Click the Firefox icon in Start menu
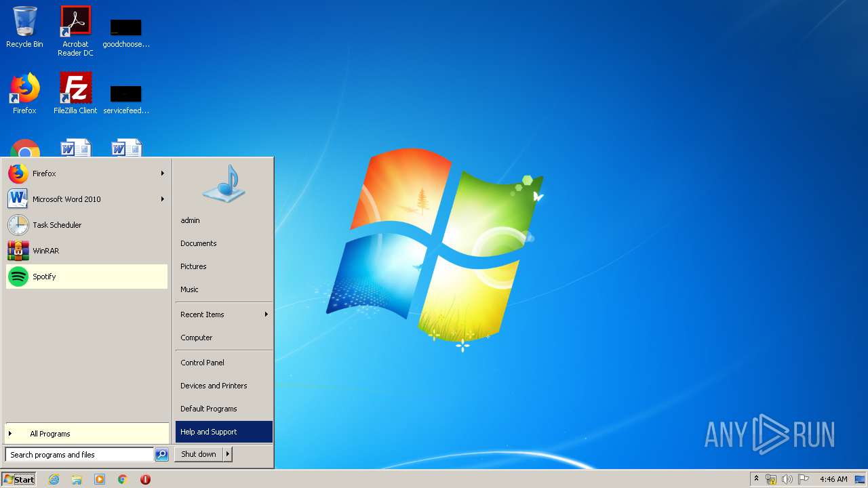This screenshot has width=868, height=488. point(18,174)
